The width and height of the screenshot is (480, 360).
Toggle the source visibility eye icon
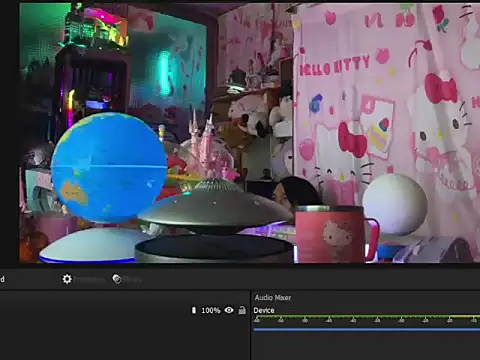click(229, 310)
